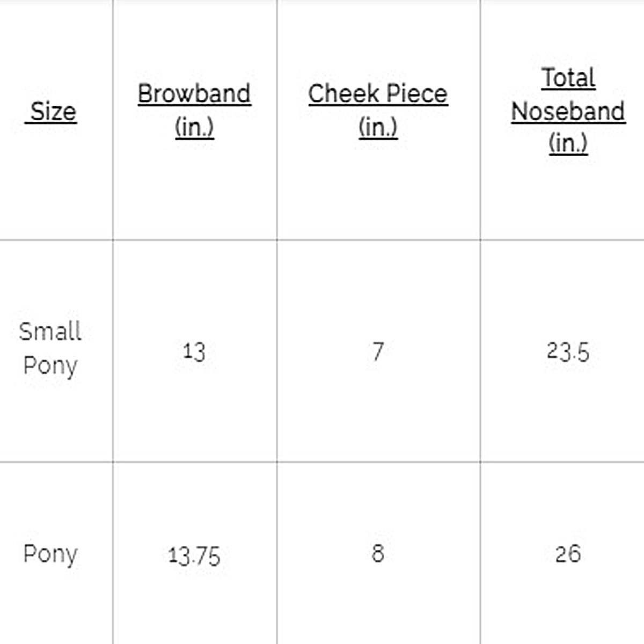This screenshot has height=644, width=644.
Task: Click Small Pony cheek piece value 7
Action: click(378, 352)
